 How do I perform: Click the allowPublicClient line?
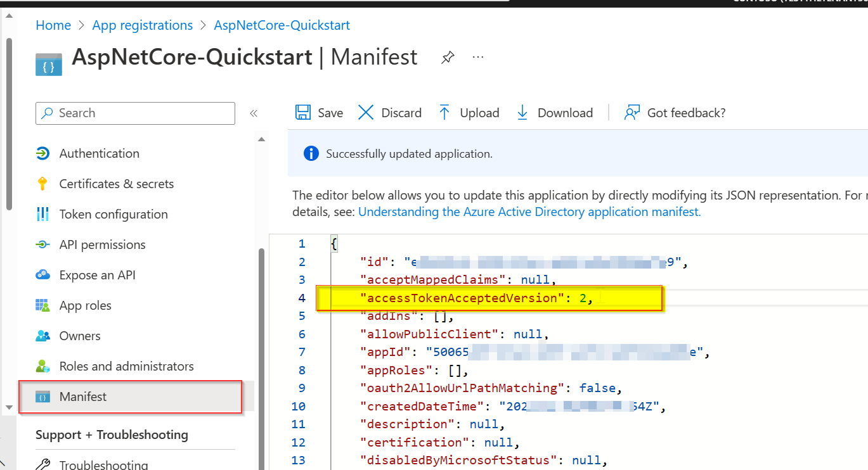coord(454,334)
